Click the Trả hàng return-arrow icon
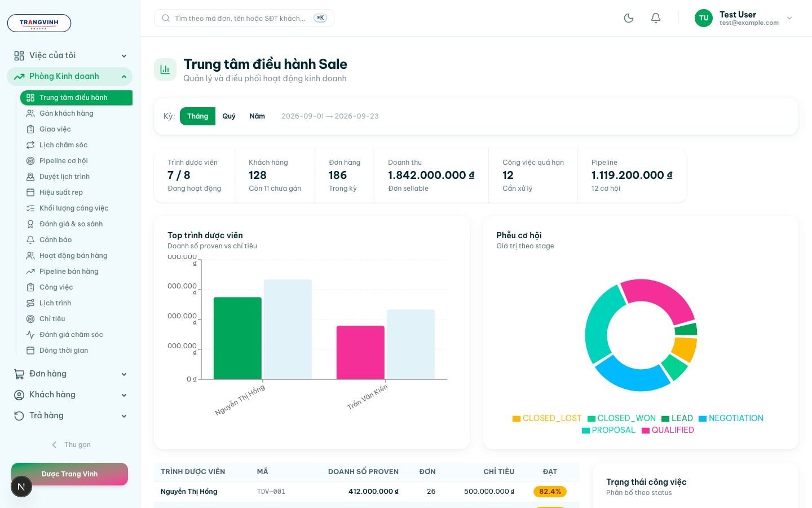 point(19,415)
